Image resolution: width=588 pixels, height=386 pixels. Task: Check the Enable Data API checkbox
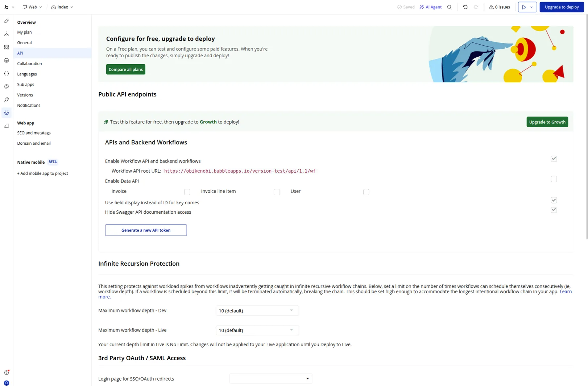click(x=554, y=179)
